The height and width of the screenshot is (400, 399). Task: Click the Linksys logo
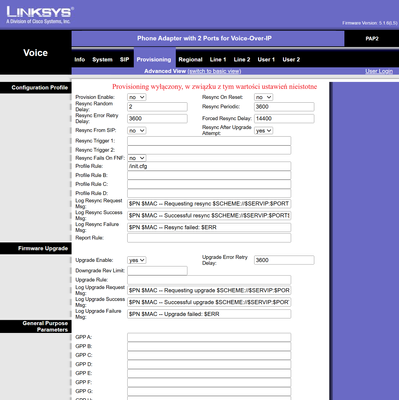pyautogui.click(x=39, y=15)
